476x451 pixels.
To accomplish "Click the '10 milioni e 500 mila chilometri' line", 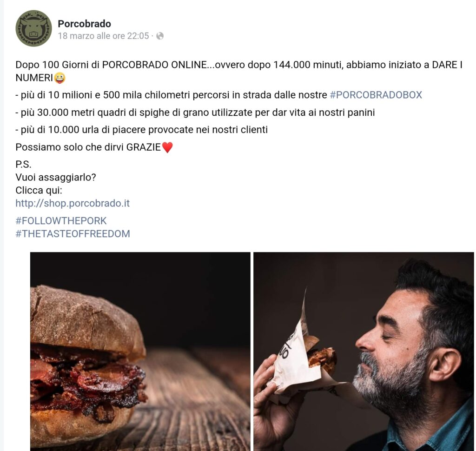I will pos(218,95).
